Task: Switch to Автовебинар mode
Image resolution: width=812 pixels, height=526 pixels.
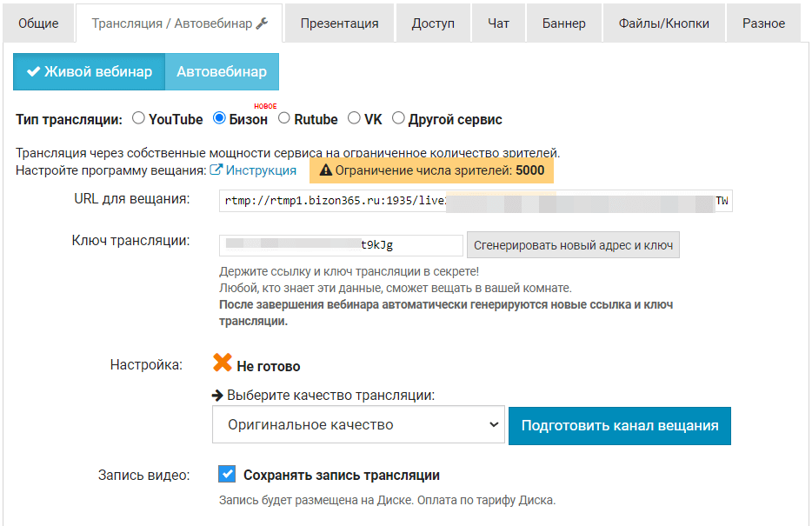Action: point(222,71)
